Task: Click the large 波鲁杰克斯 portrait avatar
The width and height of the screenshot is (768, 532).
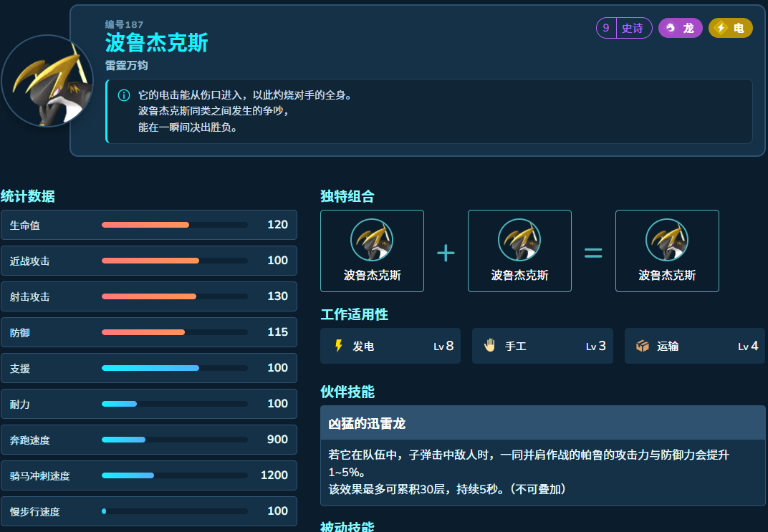Action: pyautogui.click(x=47, y=81)
